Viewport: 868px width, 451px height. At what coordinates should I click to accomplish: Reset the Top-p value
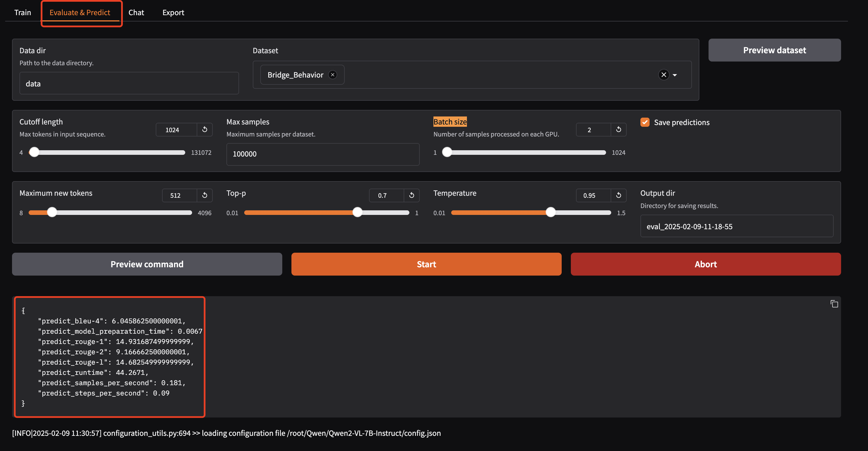coord(411,195)
